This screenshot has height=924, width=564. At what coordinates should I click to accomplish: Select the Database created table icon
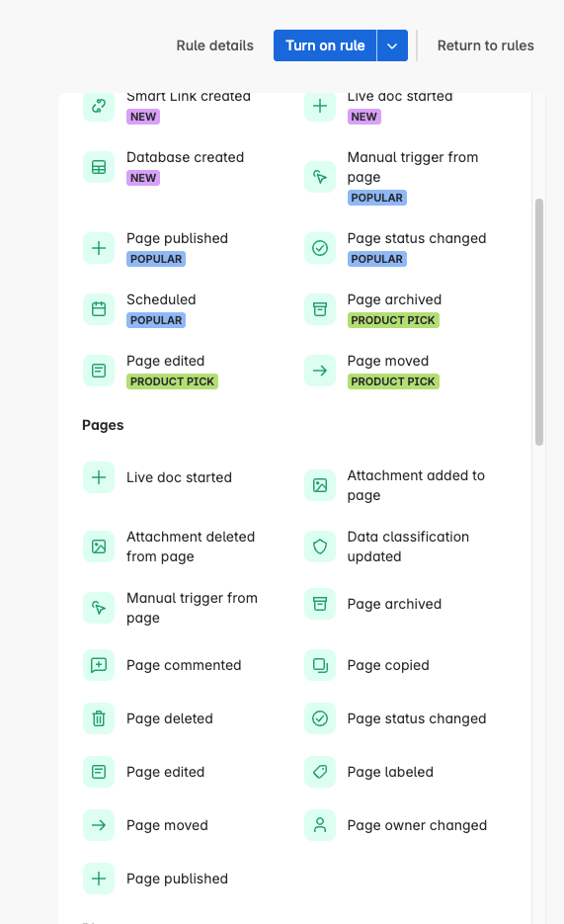pyautogui.click(x=99, y=167)
